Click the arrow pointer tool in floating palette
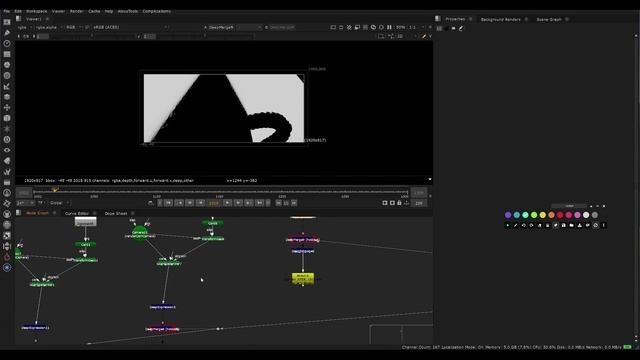Image resolution: width=640 pixels, height=360 pixels. [x=508, y=225]
